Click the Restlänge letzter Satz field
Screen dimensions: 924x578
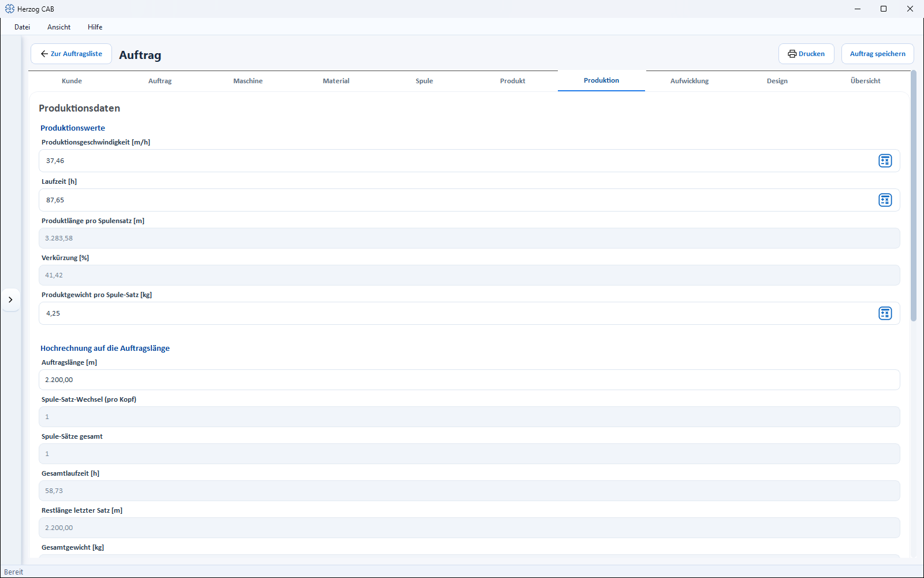pyautogui.click(x=469, y=528)
